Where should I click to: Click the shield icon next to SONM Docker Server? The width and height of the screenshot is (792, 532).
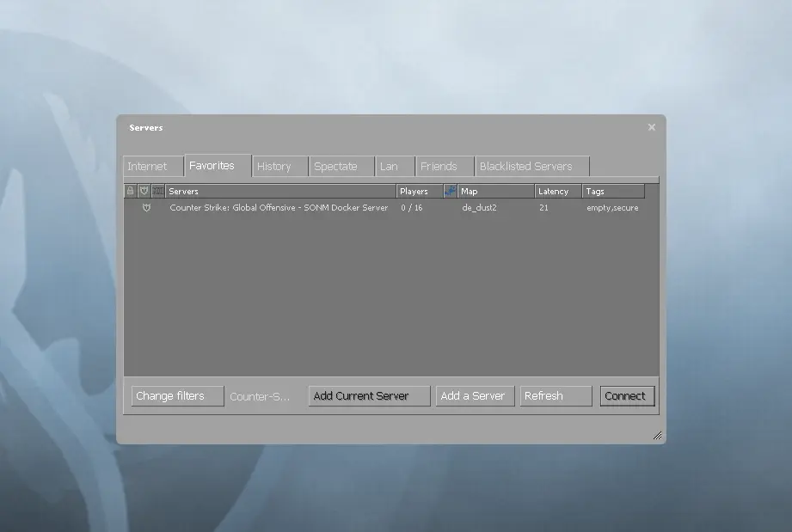(146, 207)
